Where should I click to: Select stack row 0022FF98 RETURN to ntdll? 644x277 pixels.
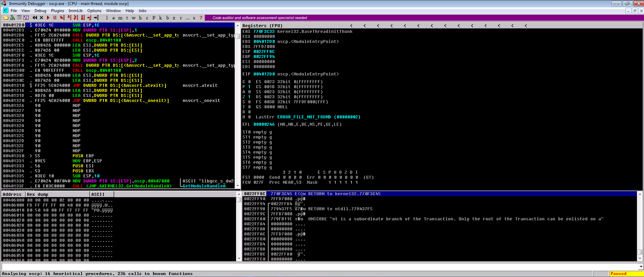tap(440, 209)
